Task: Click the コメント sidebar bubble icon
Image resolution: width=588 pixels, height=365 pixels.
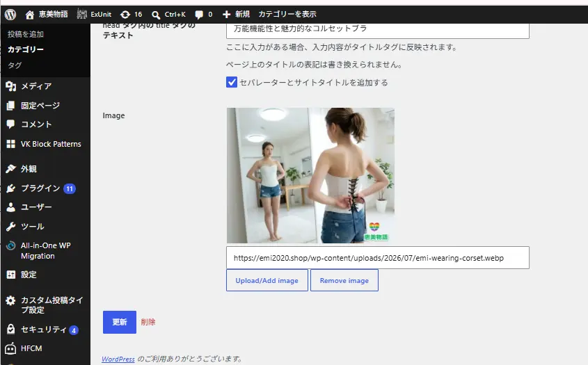Action: (x=10, y=124)
